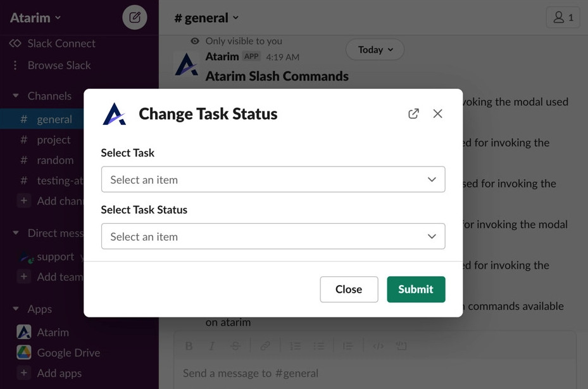This screenshot has width=588, height=389.
Task: Open Atarim app in sidebar
Action: coord(53,332)
